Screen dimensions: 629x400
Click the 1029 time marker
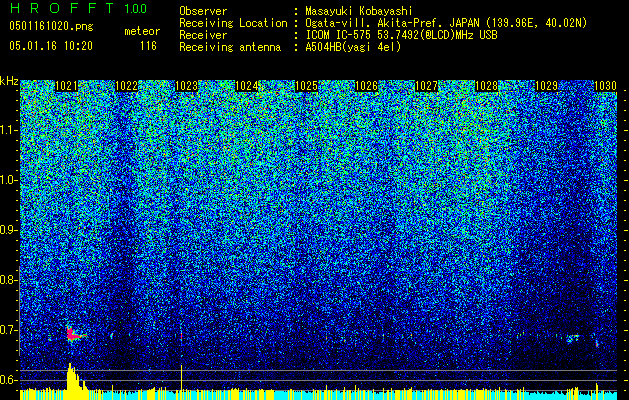click(x=546, y=86)
